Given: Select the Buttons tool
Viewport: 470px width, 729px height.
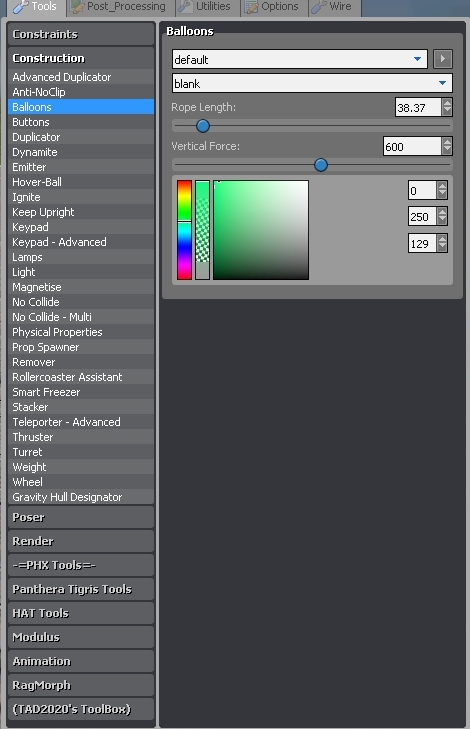Looking at the screenshot, I should pos(81,122).
